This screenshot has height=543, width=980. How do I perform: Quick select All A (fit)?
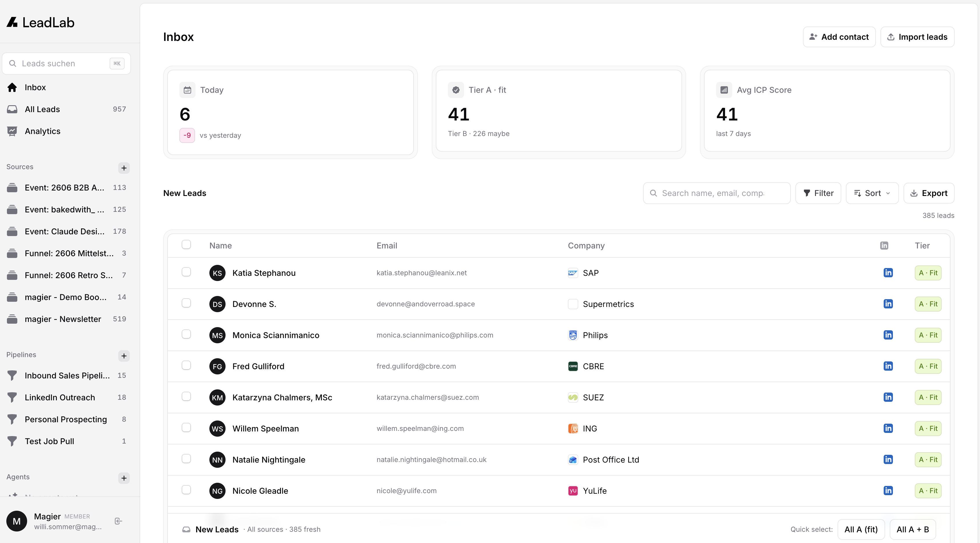[x=861, y=530]
